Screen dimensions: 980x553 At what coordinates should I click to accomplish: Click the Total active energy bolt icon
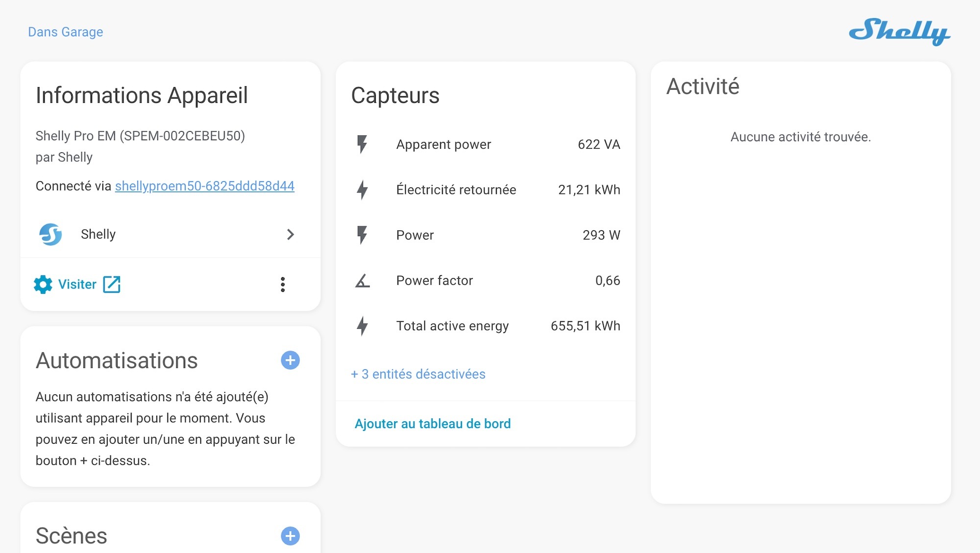click(362, 326)
